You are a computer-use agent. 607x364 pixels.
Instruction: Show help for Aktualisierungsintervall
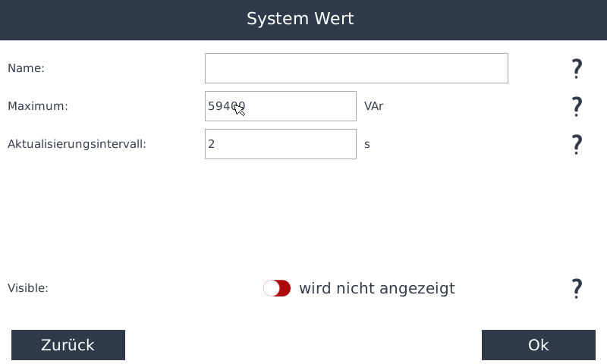coord(577,144)
